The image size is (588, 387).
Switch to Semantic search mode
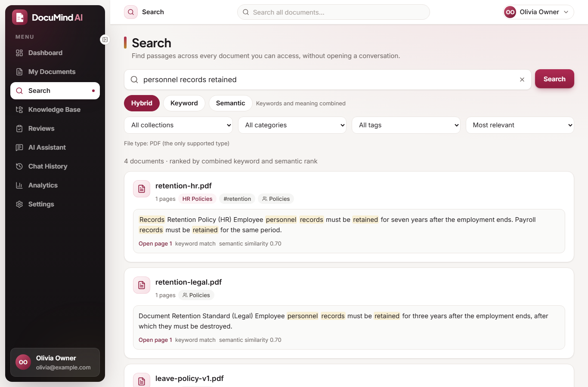pos(231,103)
